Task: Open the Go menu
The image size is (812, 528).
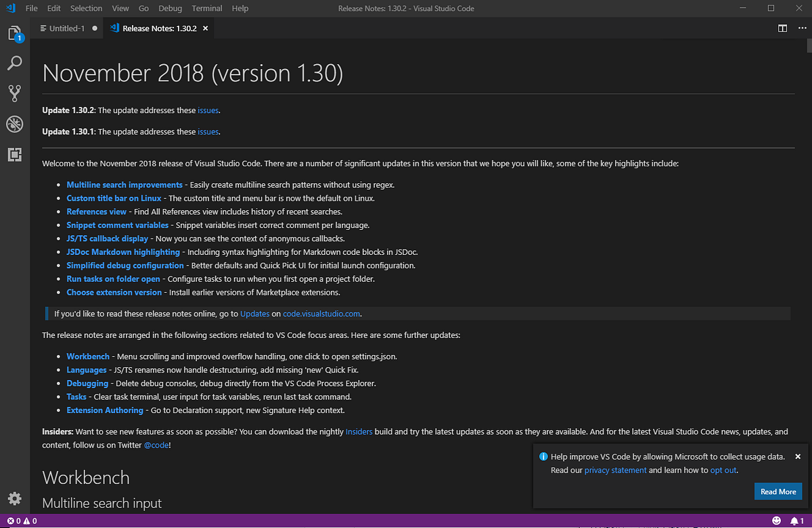Action: tap(143, 8)
